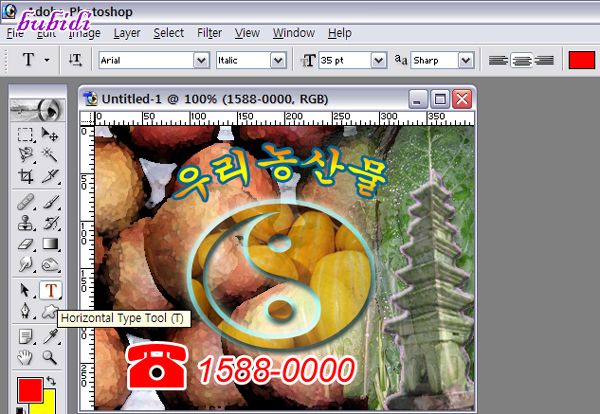Viewport: 600px width, 414px height.
Task: Open the Filter menu
Action: pos(209,33)
